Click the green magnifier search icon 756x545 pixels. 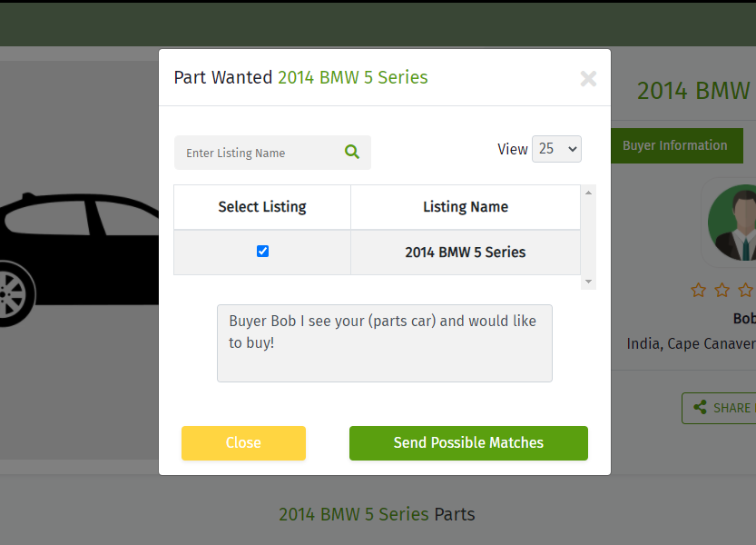(x=352, y=152)
